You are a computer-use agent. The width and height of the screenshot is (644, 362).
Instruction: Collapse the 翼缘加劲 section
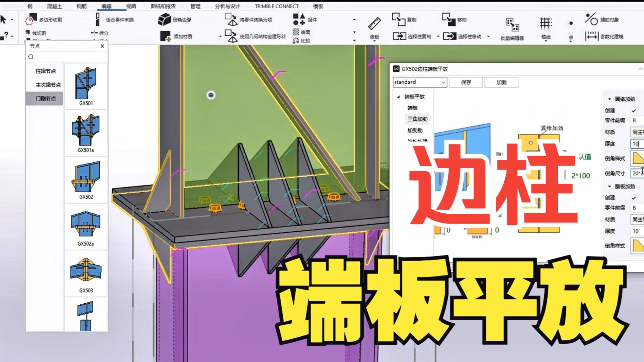tap(609, 99)
